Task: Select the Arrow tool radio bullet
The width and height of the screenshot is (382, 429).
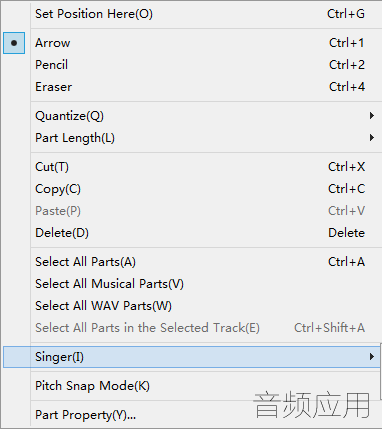Action: [x=14, y=43]
